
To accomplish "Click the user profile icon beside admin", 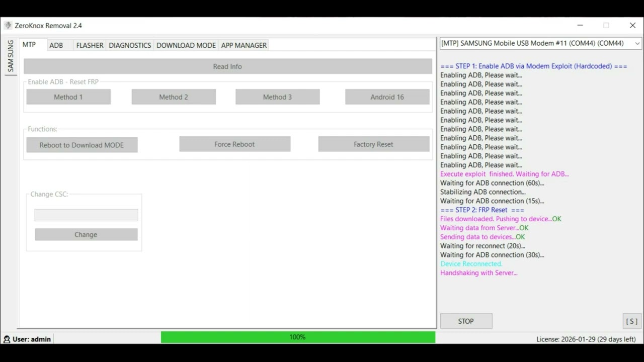I will click(7, 339).
